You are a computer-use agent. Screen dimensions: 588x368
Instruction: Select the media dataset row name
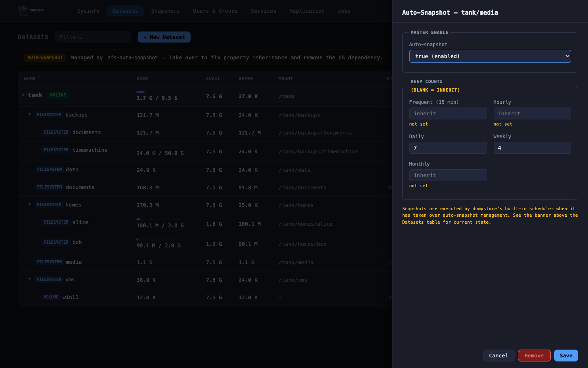pos(74,262)
